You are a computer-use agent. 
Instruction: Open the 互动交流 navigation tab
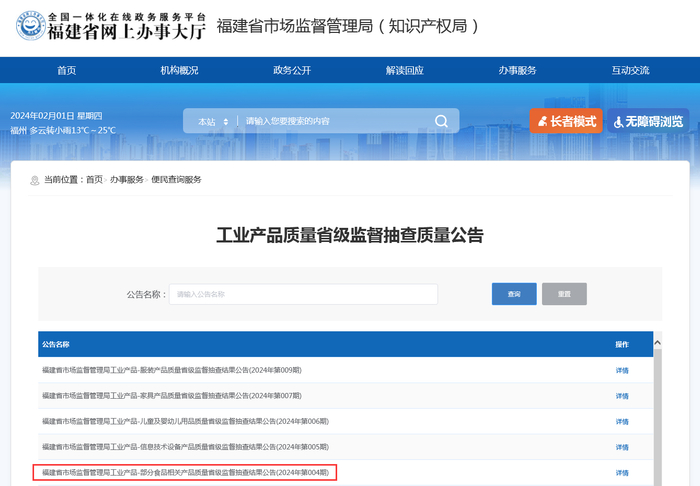click(x=630, y=70)
